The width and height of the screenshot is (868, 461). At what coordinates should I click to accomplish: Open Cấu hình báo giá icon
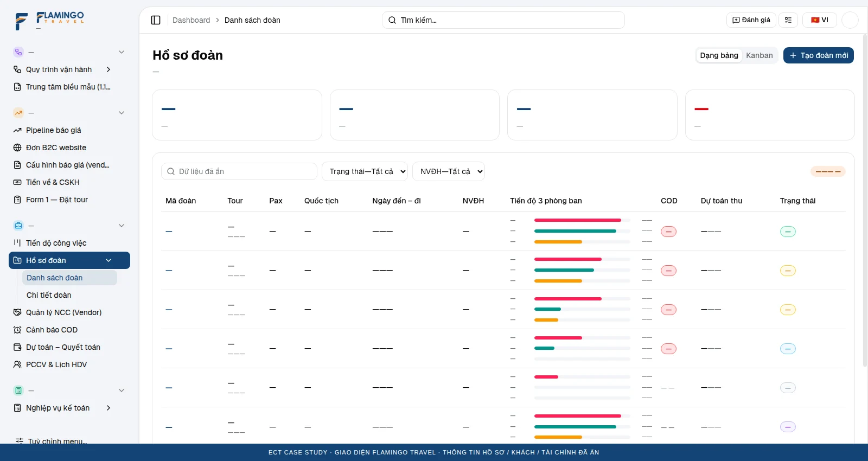point(17,165)
